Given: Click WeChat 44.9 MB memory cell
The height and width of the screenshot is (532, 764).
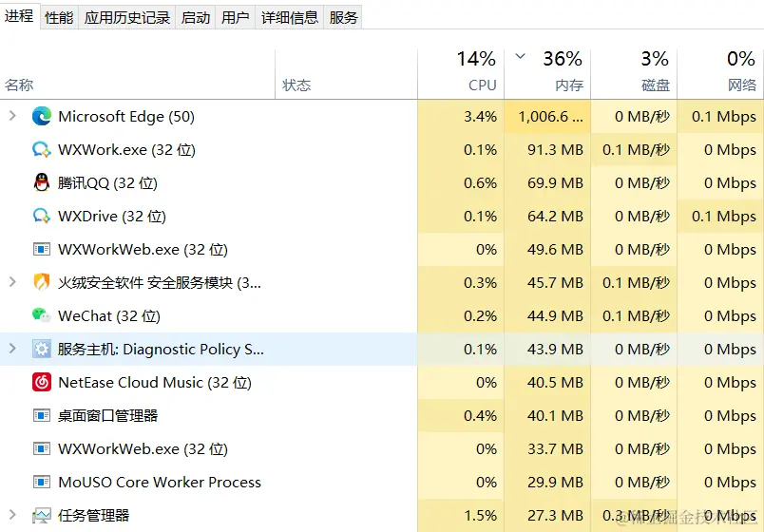Looking at the screenshot, I should tap(547, 315).
